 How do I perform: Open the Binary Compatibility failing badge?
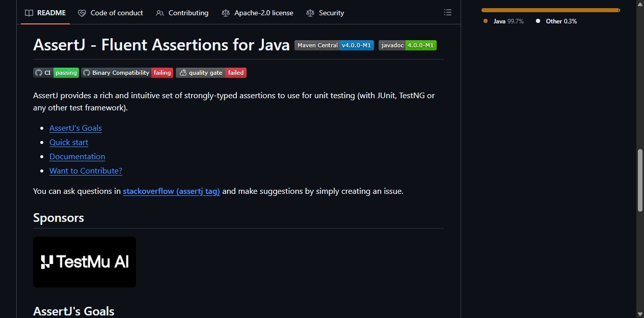[x=127, y=73]
